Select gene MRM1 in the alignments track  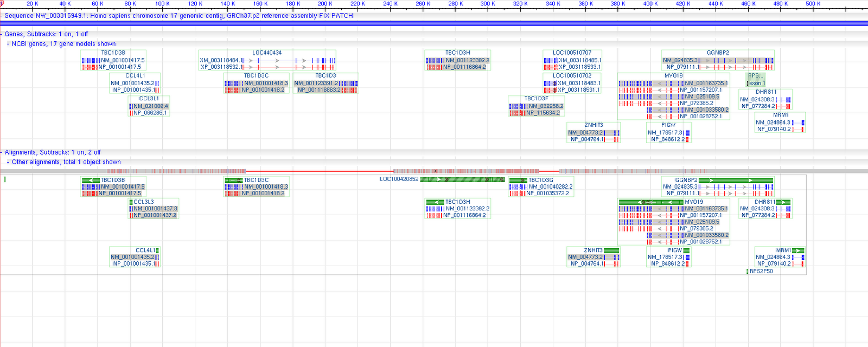pyautogui.click(x=783, y=250)
